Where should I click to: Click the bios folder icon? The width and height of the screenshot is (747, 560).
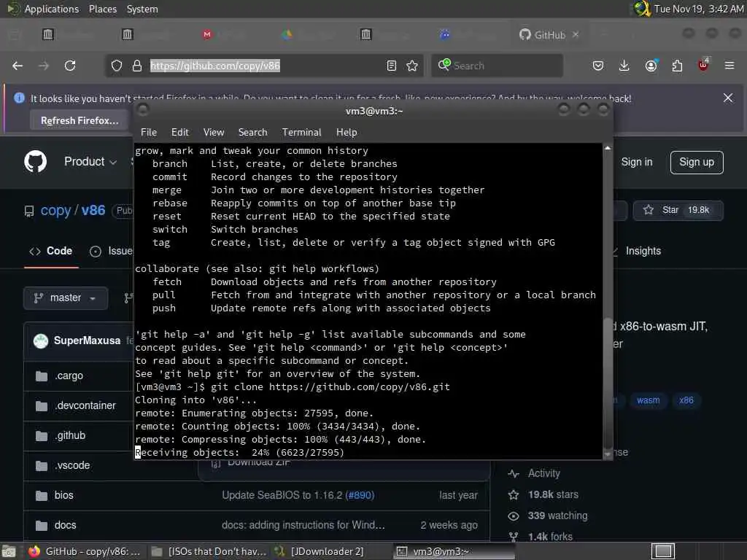click(x=42, y=496)
